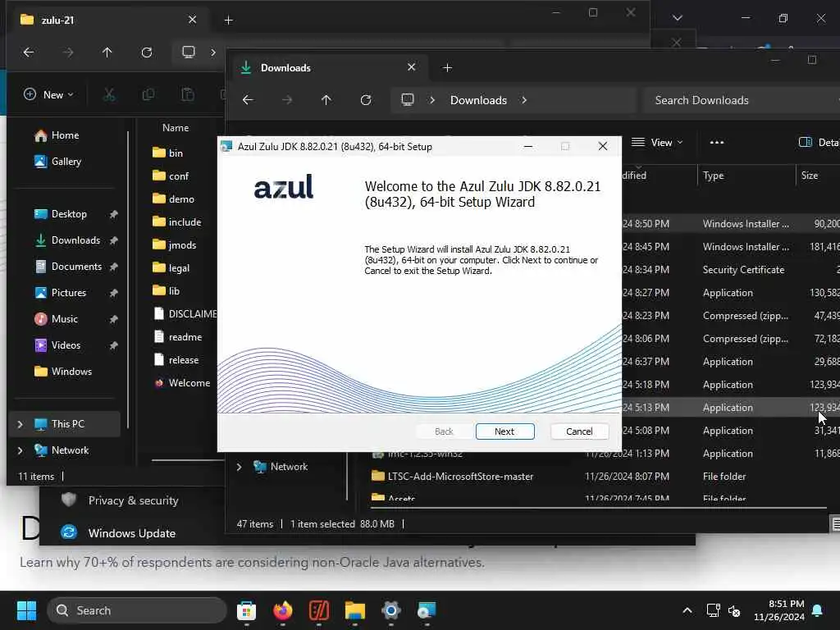840x630 pixels.
Task: Refresh the zulu-21 window
Action: [146, 52]
